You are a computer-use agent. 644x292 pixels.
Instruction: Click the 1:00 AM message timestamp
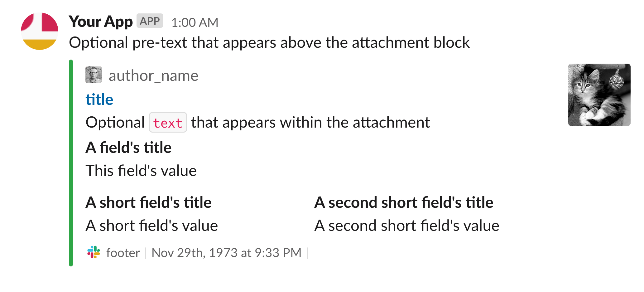(195, 22)
